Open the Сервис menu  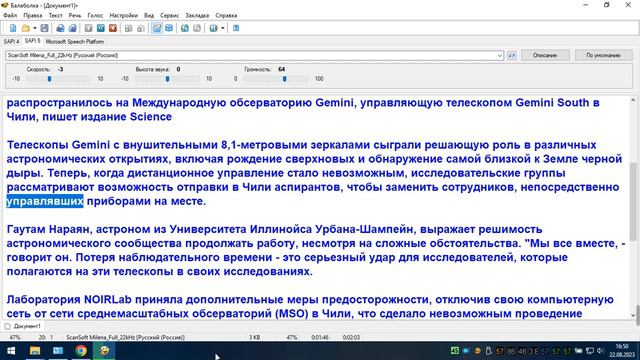[x=169, y=15]
